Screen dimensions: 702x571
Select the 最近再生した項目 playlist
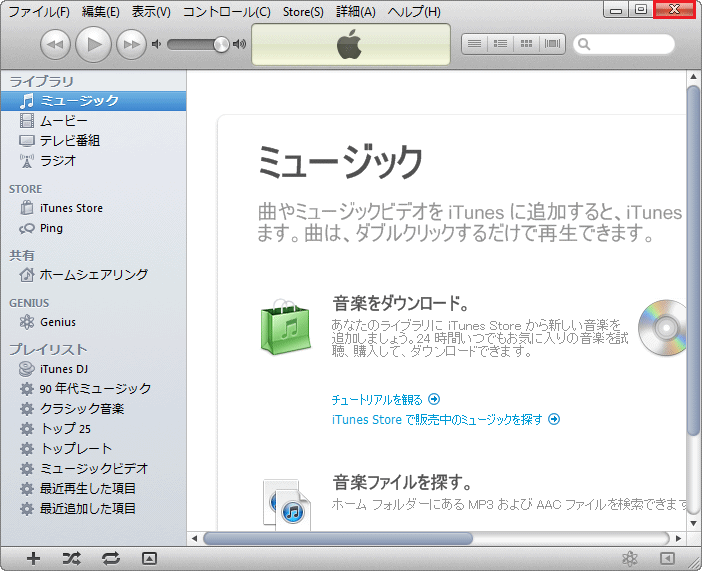pos(93,488)
